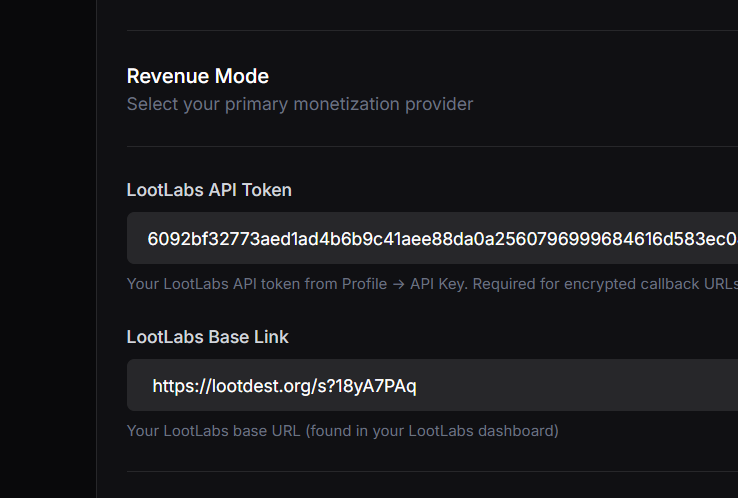The width and height of the screenshot is (738, 498).
Task: Click the 'Your LootLabs base URL' hint text
Action: pyautogui.click(x=343, y=431)
